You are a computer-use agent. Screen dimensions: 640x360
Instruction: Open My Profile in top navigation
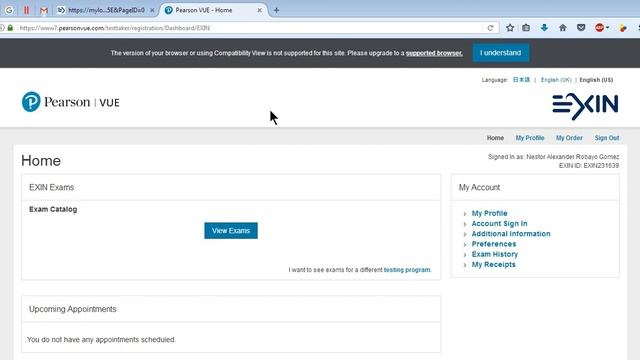(530, 138)
